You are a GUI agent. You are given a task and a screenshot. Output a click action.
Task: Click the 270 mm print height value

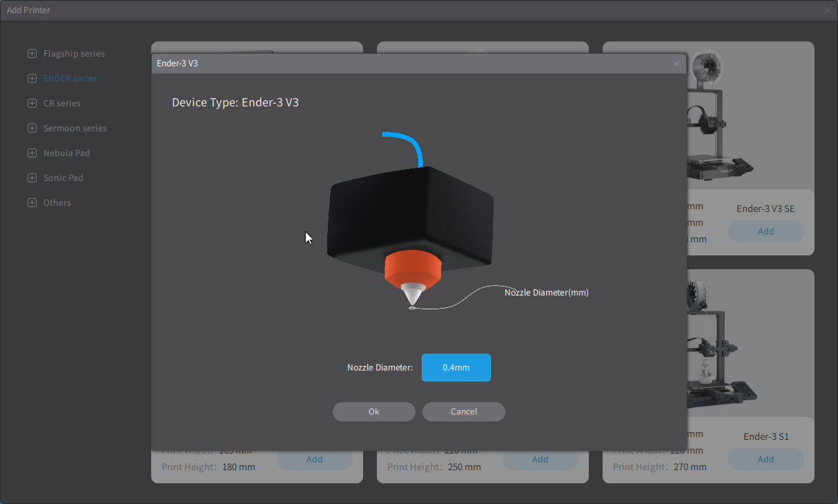(x=690, y=467)
